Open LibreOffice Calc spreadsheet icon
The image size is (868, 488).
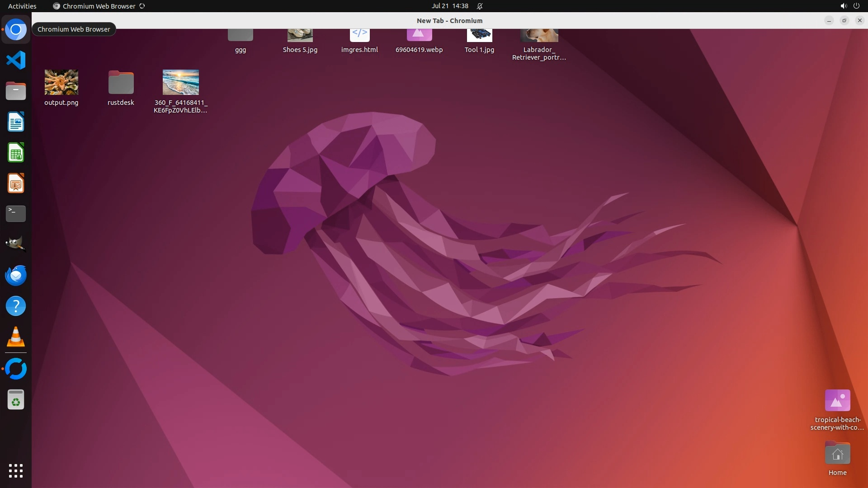pyautogui.click(x=16, y=153)
